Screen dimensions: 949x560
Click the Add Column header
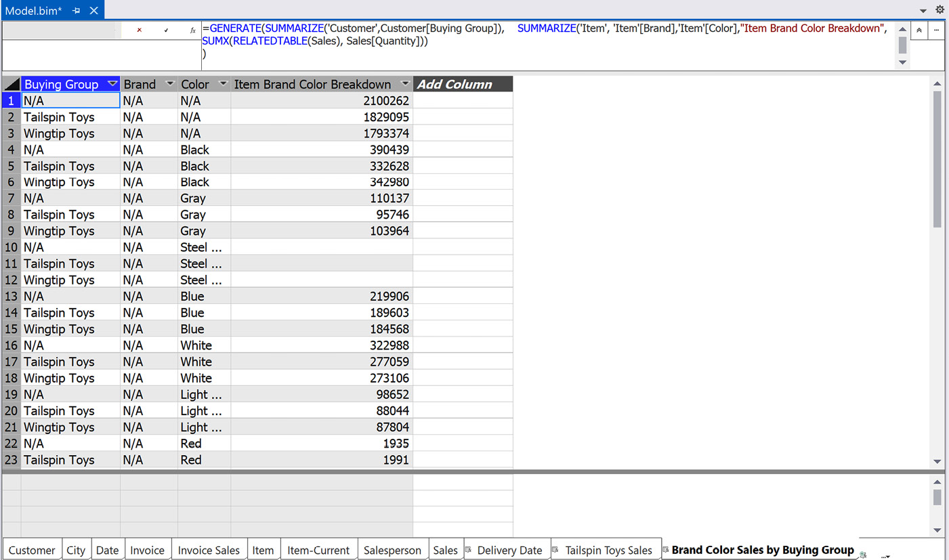click(463, 84)
